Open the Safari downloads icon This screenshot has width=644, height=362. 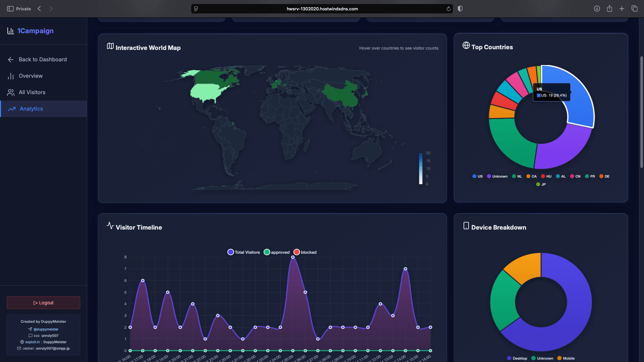pos(597,9)
